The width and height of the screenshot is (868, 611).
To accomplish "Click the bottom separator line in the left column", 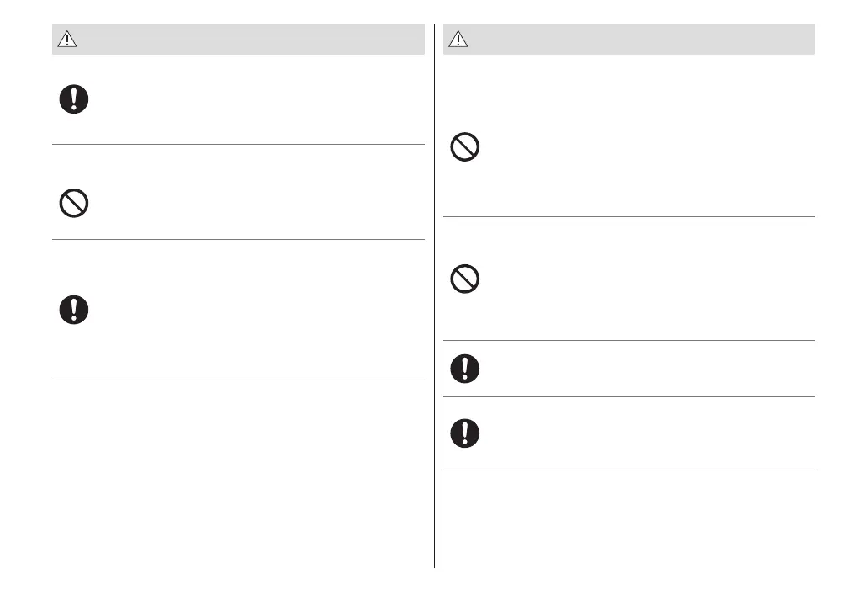I will (238, 380).
